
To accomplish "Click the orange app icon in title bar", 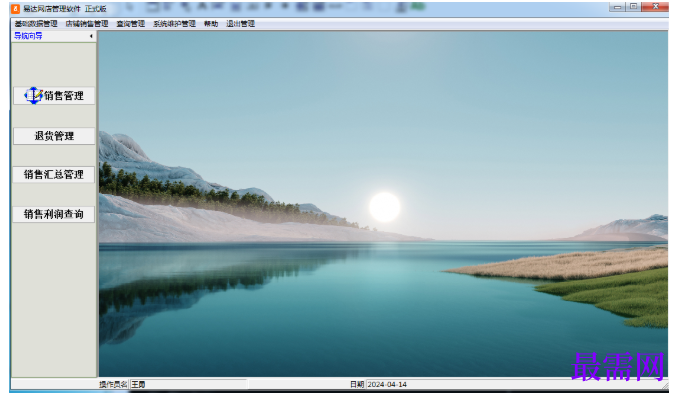I will click(x=15, y=9).
